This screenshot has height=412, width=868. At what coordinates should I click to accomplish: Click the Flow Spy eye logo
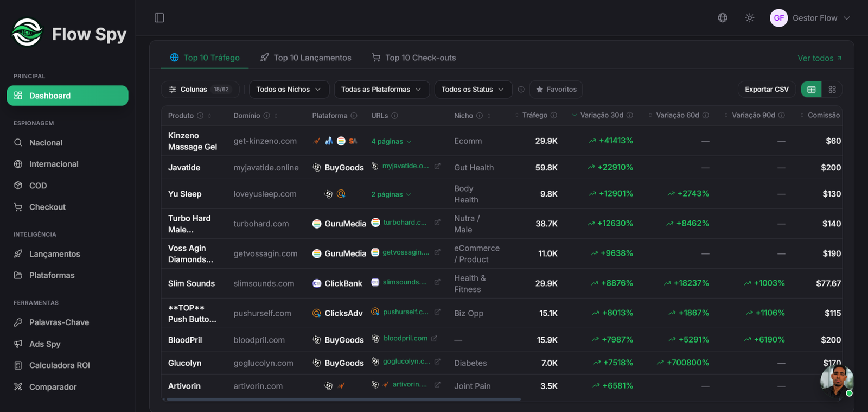[x=27, y=33]
